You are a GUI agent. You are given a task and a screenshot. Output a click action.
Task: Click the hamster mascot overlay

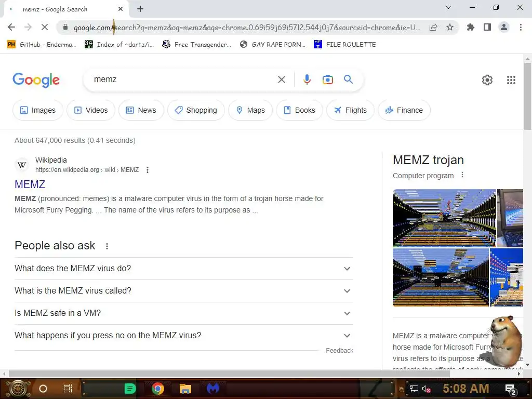[506, 341]
